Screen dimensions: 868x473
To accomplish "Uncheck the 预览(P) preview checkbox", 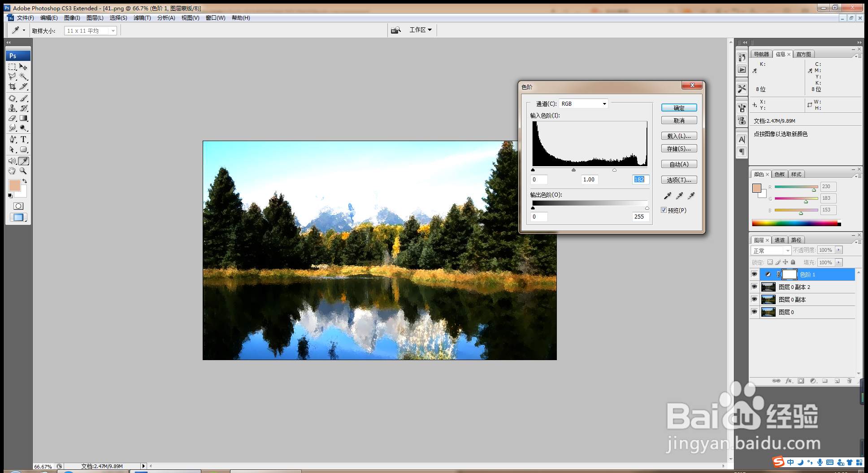I will 664,210.
